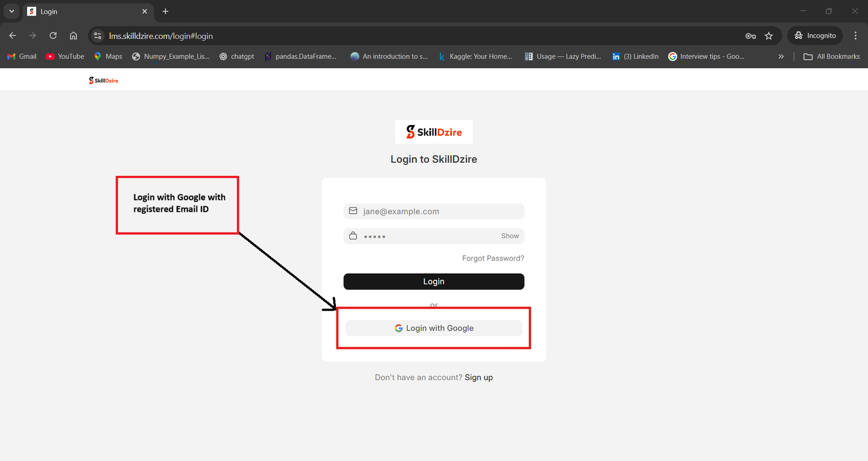Open Numpy_Example_Lis bookmark
The width and height of the screenshot is (868, 461).
(x=171, y=56)
